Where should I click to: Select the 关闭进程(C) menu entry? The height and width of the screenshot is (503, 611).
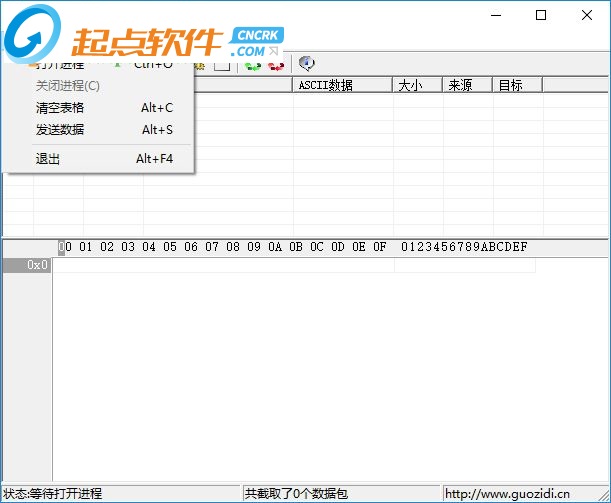tap(99, 86)
